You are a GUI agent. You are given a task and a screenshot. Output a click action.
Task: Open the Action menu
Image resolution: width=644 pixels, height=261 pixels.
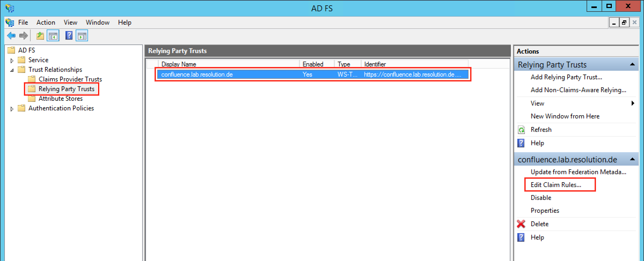46,23
